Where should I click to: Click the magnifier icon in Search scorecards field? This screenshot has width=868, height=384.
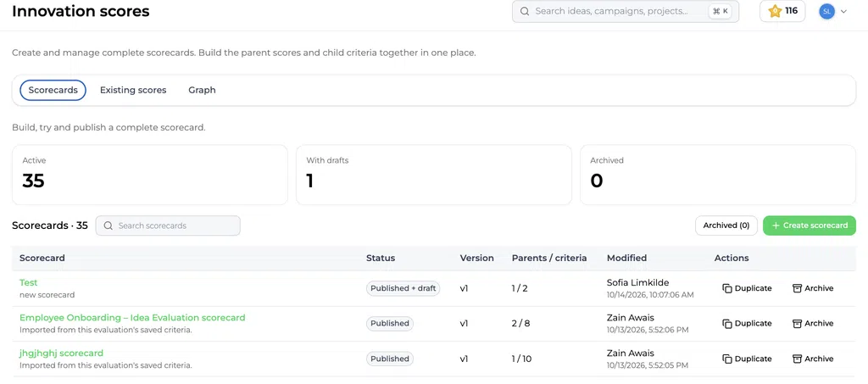(108, 225)
